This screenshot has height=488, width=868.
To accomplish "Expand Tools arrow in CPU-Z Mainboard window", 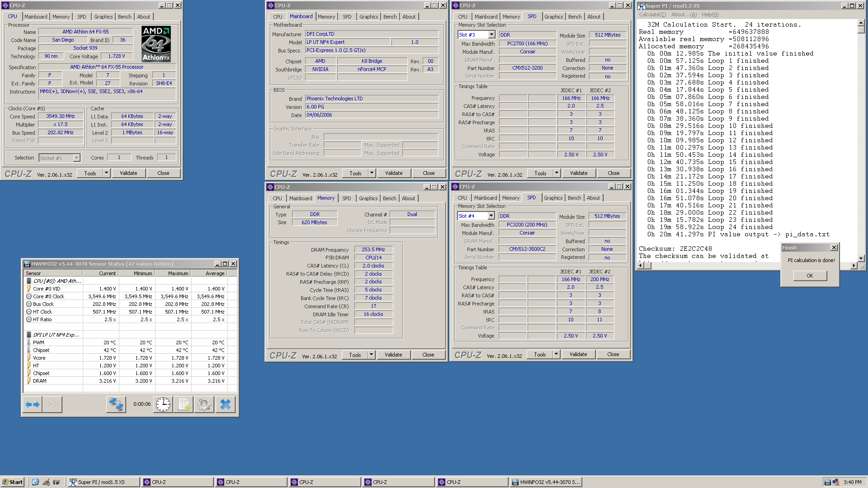I will [x=372, y=173].
